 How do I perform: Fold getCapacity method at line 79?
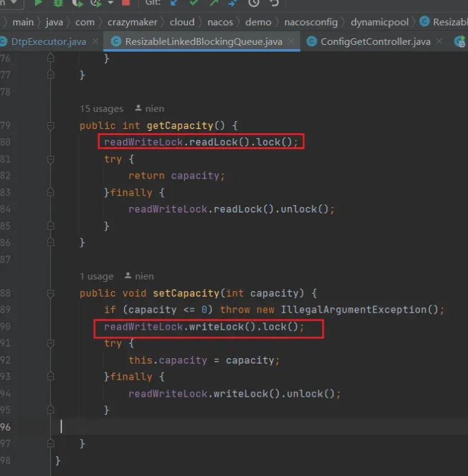[51, 126]
